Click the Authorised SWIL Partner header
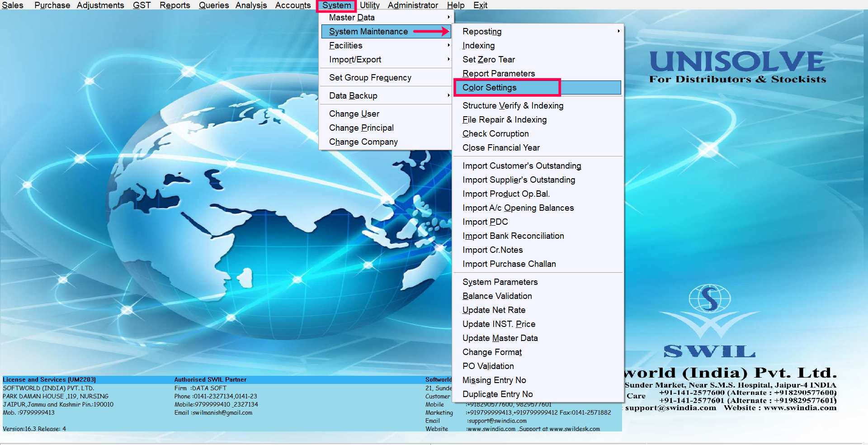This screenshot has height=445, width=868. pyautogui.click(x=210, y=380)
